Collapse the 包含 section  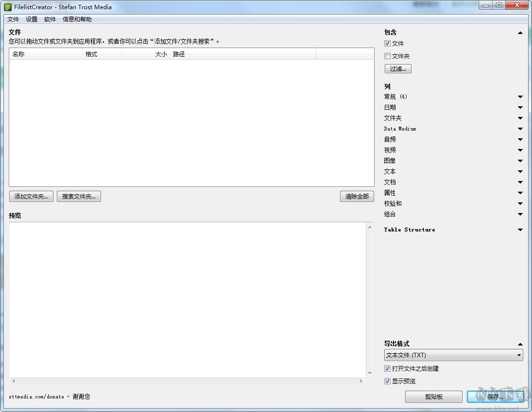520,32
